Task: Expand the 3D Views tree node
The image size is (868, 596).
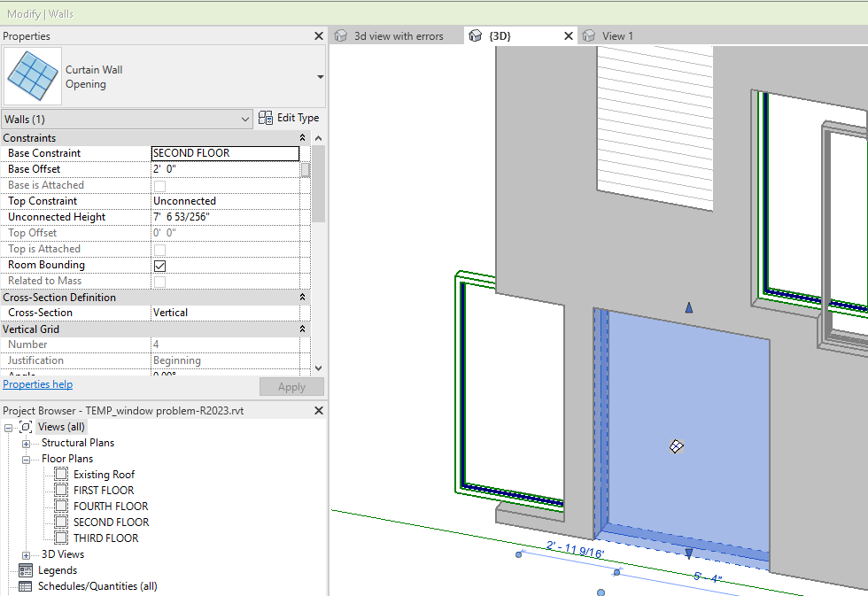Action: click(27, 554)
